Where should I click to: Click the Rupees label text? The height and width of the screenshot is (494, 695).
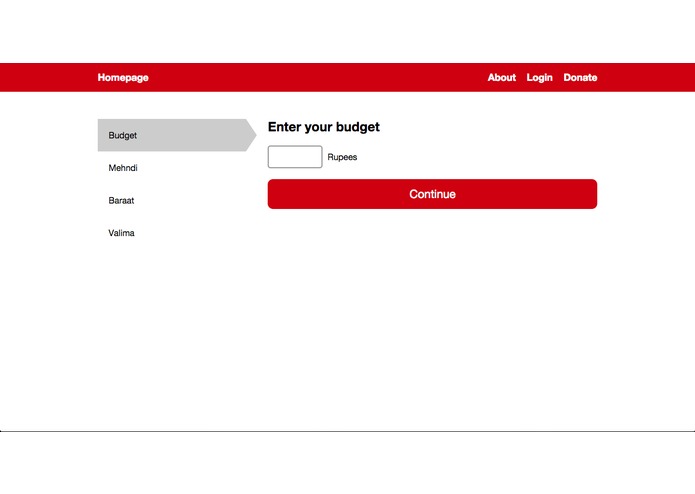342,157
